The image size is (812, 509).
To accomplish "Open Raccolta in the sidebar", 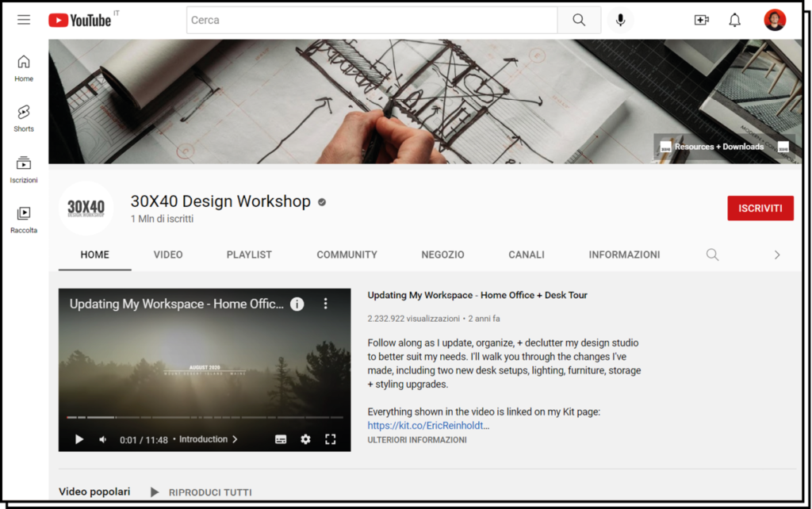I will tap(24, 219).
